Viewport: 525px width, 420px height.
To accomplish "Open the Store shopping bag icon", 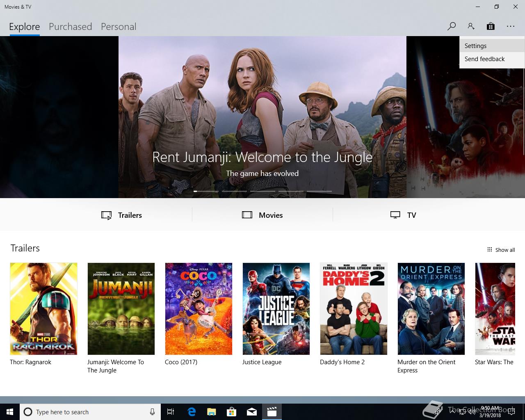I will (491, 26).
